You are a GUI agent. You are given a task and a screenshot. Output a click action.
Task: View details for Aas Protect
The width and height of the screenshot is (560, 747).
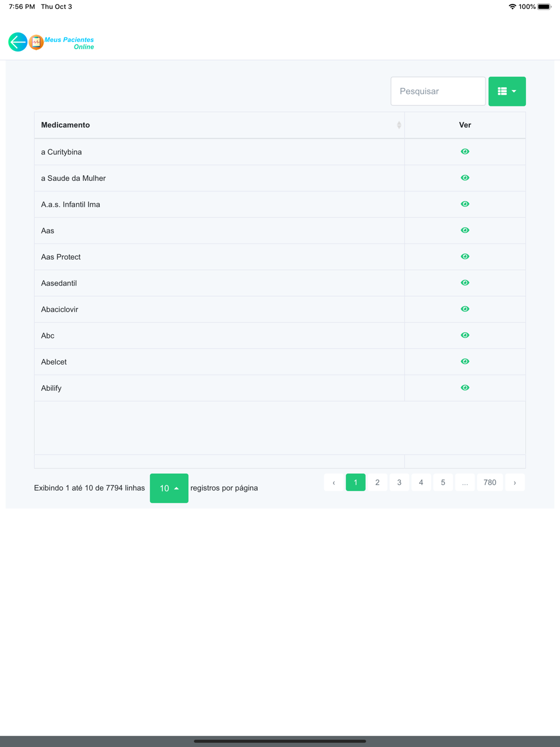point(465,256)
